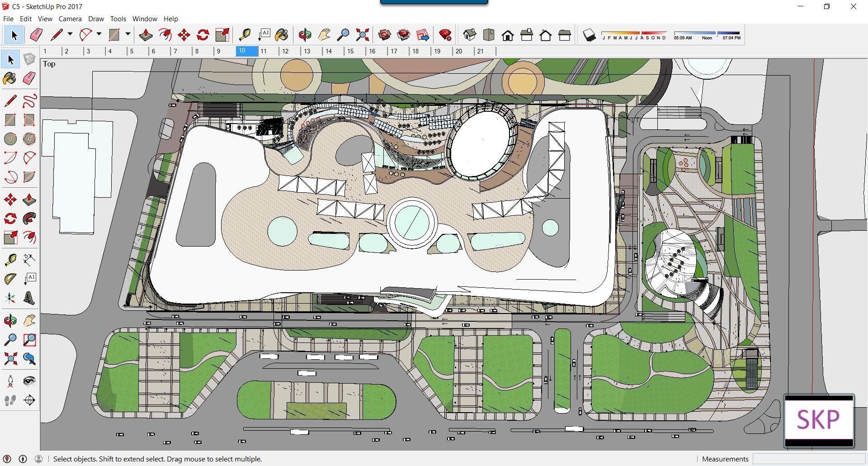
Task: Click the model credits status icon
Action: tap(23, 459)
